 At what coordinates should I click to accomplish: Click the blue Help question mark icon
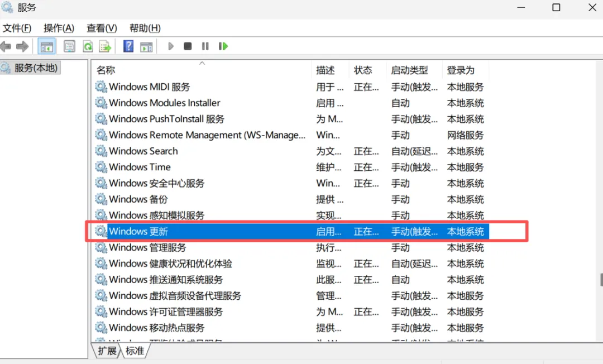click(128, 46)
